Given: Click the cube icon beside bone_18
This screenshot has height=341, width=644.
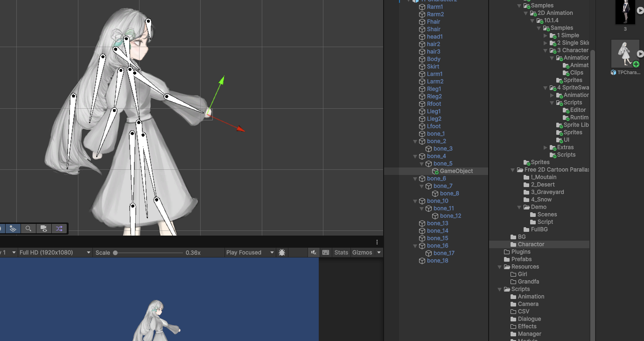Looking at the screenshot, I should click(422, 261).
